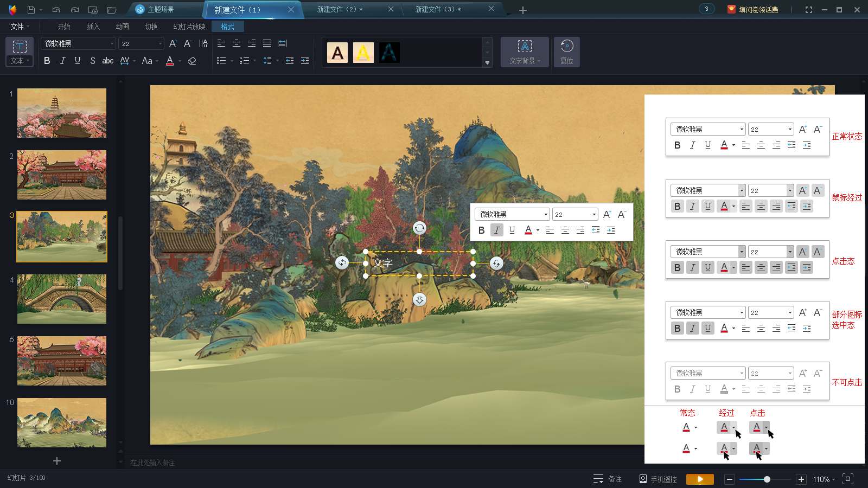This screenshot has width=868, height=488.
Task: Select the text box tool in the ribbon
Action: [20, 46]
